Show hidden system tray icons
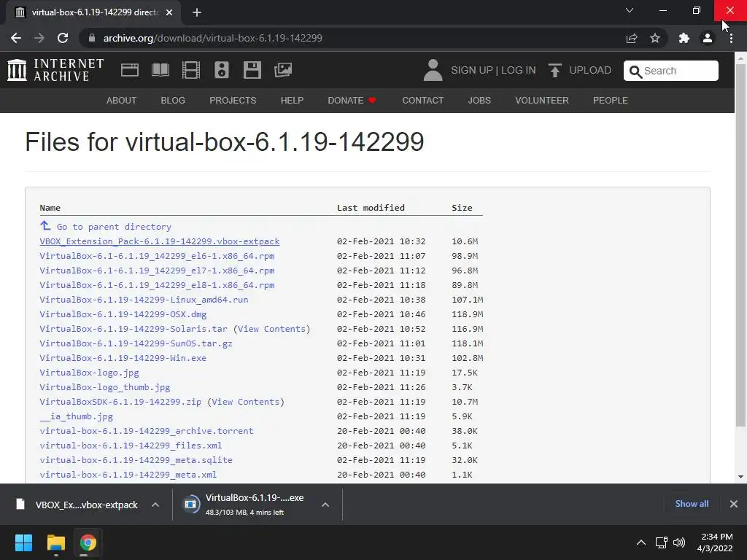 [641, 542]
